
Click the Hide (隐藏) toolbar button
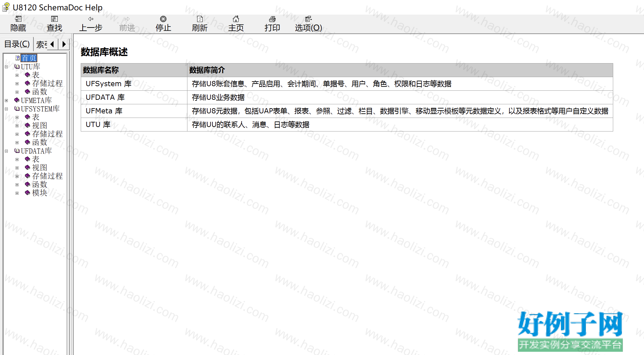18,24
